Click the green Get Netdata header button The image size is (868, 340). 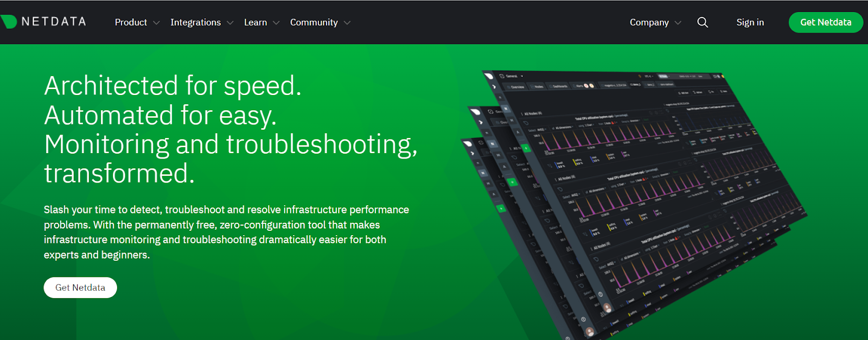826,22
